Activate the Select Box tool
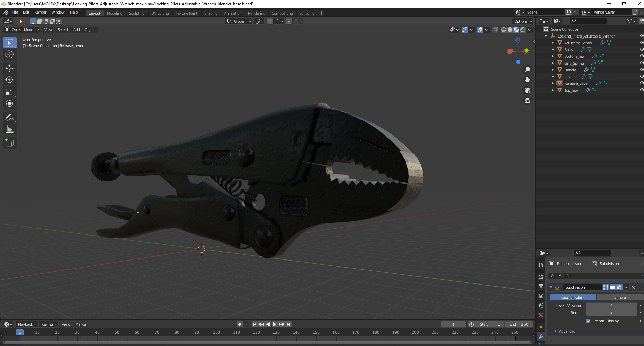The width and height of the screenshot is (644, 346). point(9,43)
